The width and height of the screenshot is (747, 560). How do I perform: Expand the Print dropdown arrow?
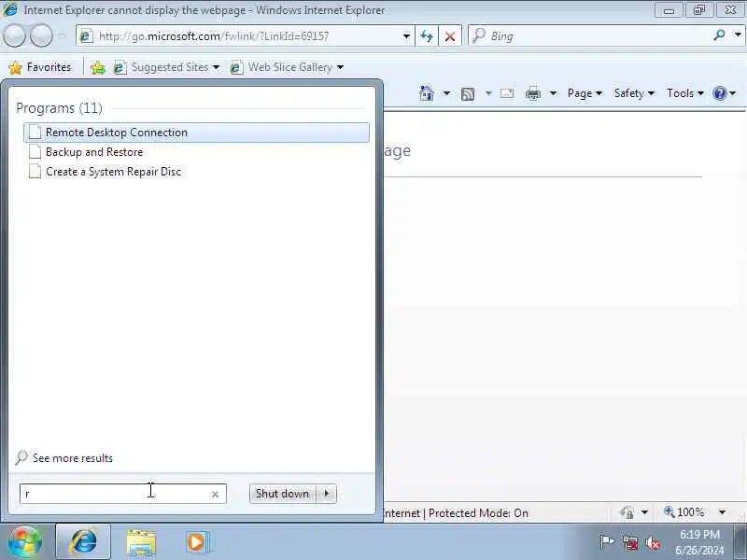click(553, 93)
